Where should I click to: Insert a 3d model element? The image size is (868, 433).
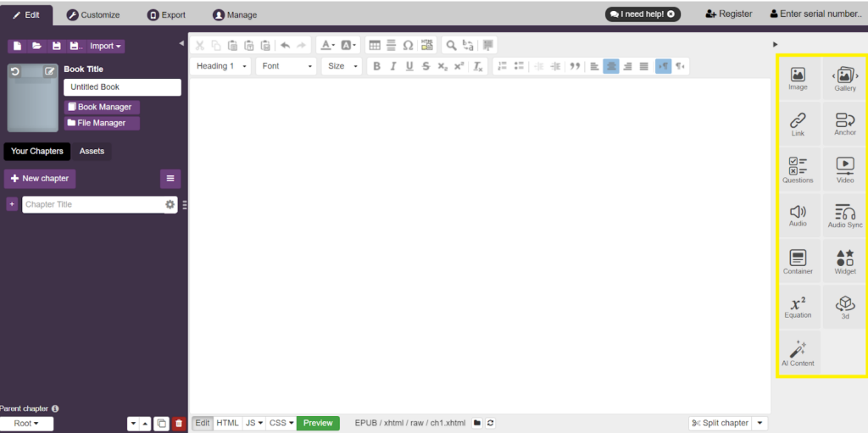point(844,307)
